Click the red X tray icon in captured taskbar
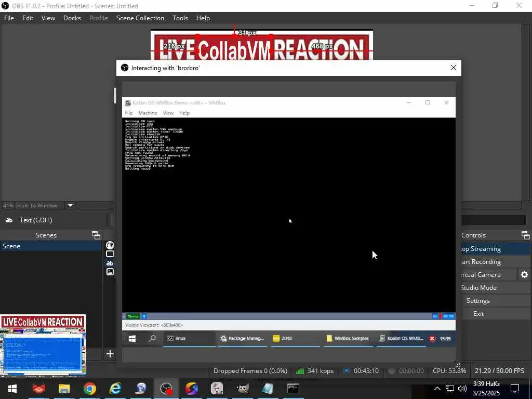The width and height of the screenshot is (532, 399). (432, 339)
